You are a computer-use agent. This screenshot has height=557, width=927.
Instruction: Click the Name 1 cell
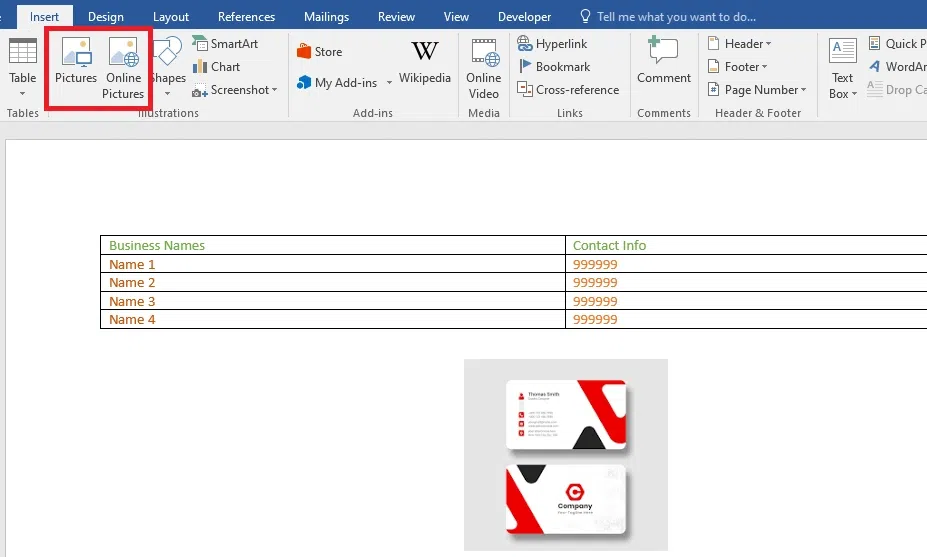tap(333, 264)
